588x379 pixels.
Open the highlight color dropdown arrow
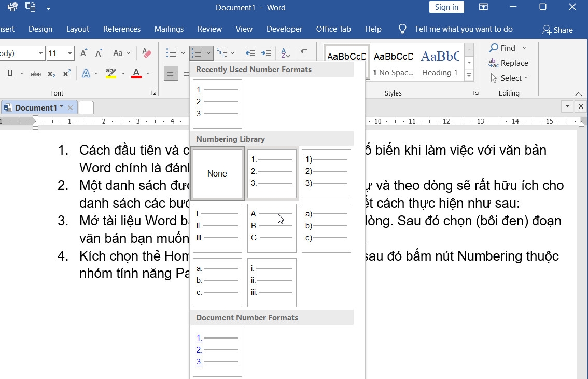click(122, 73)
